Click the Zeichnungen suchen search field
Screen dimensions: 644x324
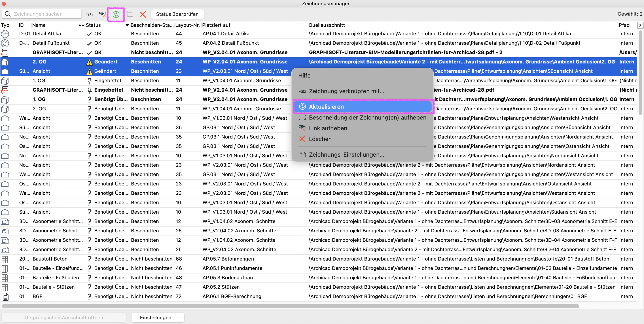42,14
